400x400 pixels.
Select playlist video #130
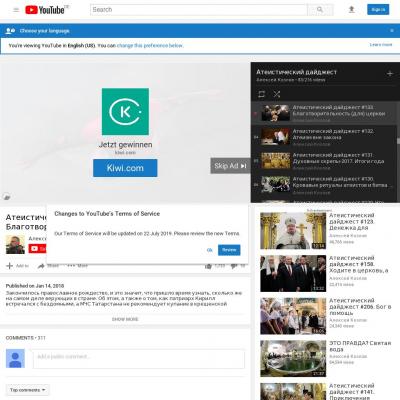325,185
